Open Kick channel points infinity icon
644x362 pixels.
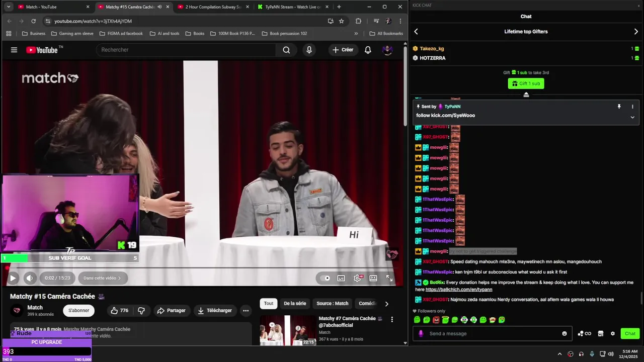click(584, 333)
